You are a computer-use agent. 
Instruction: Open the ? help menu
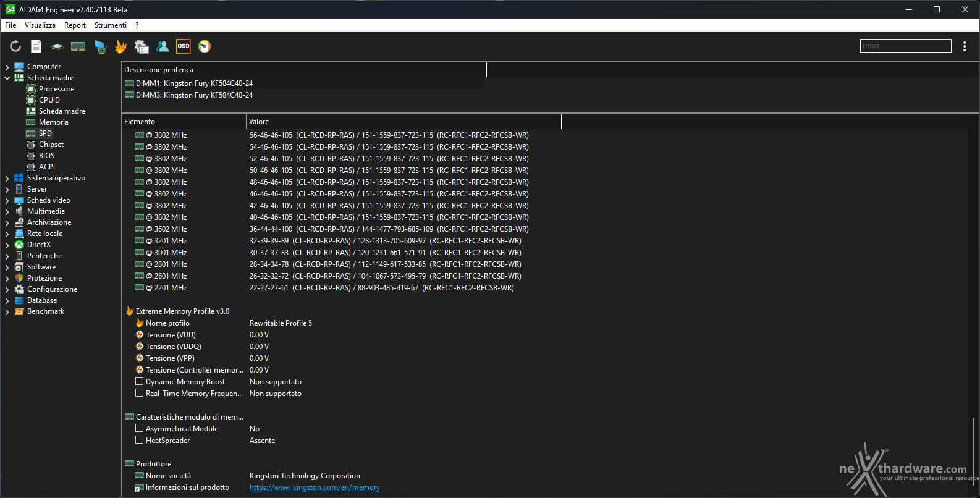click(137, 25)
